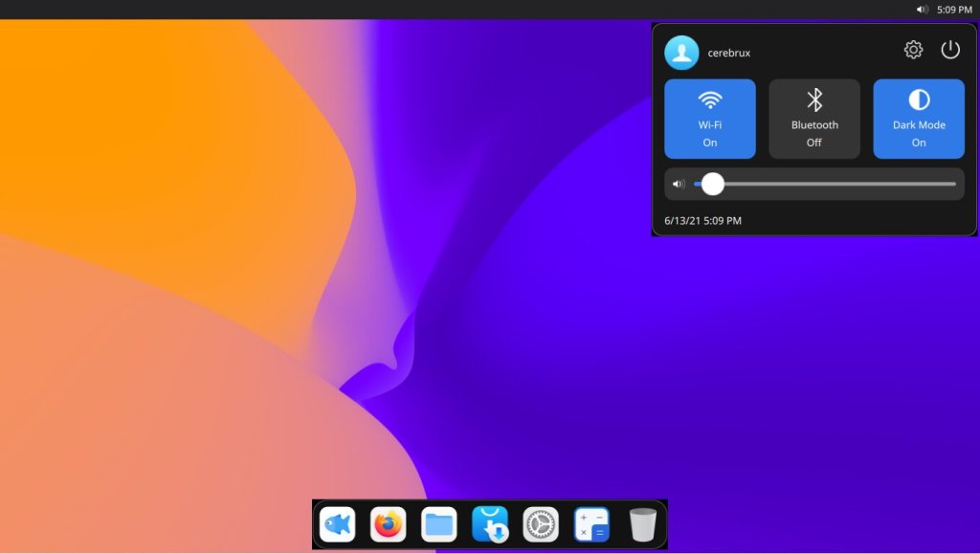Turn off the Wi-Fi tile
The image size is (980, 554).
pos(709,119)
